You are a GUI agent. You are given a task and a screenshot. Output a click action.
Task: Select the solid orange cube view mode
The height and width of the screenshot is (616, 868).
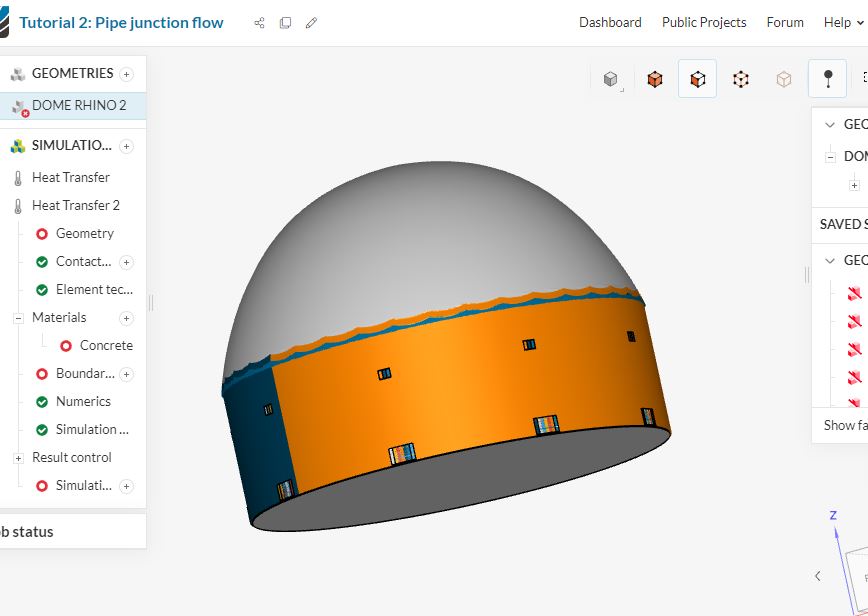pyautogui.click(x=655, y=79)
